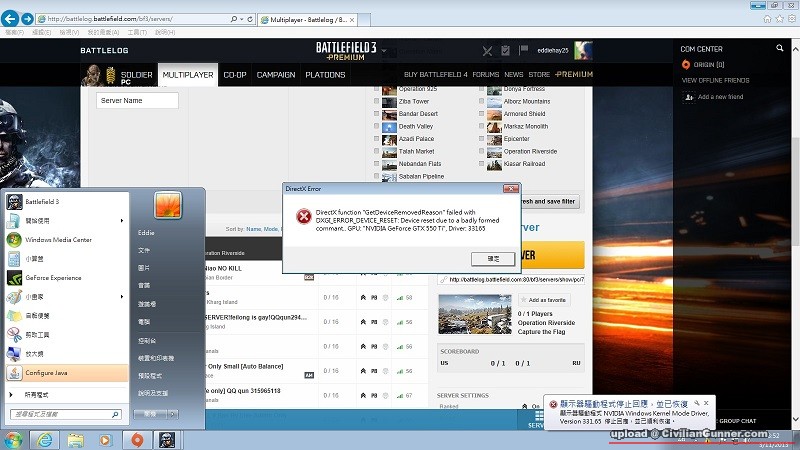800x450 pixels.
Task: Click the Internet Explorer taskbar icon
Action: (43, 439)
